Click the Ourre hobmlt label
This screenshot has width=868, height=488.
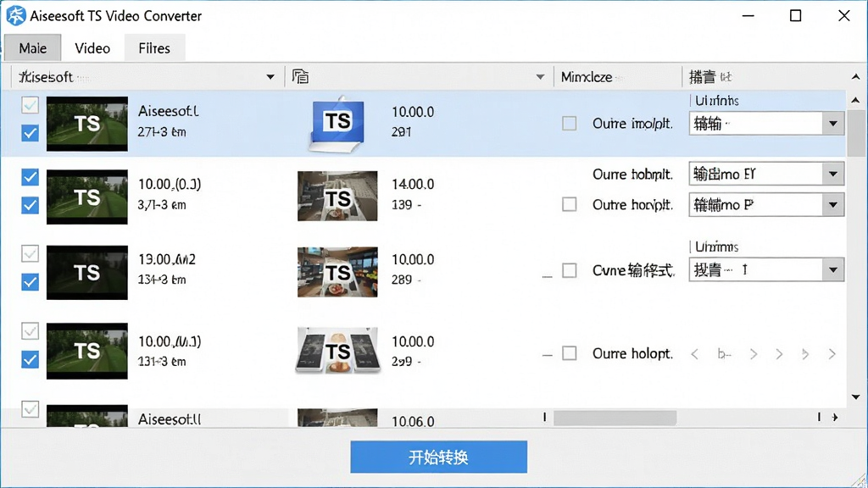click(632, 175)
